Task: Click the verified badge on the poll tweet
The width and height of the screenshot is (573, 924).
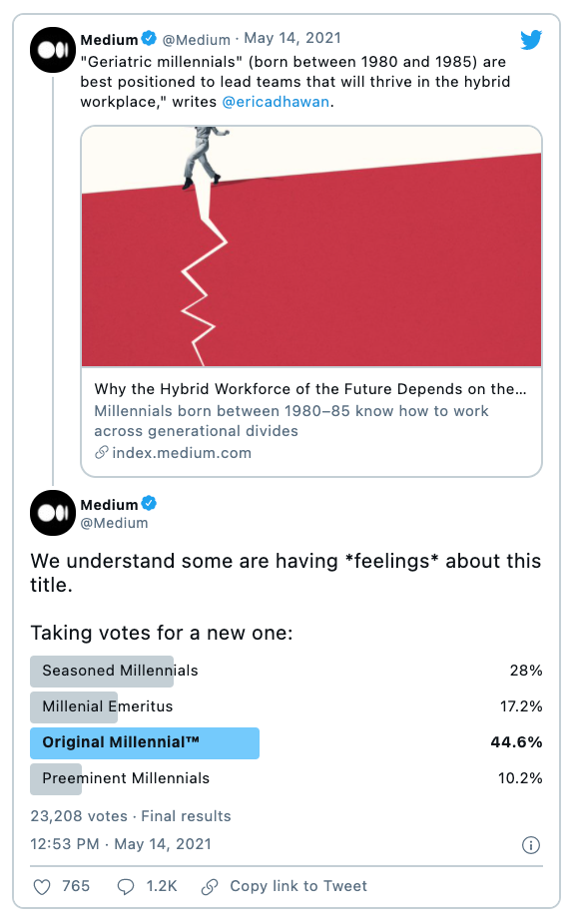Action: pyautogui.click(x=149, y=504)
